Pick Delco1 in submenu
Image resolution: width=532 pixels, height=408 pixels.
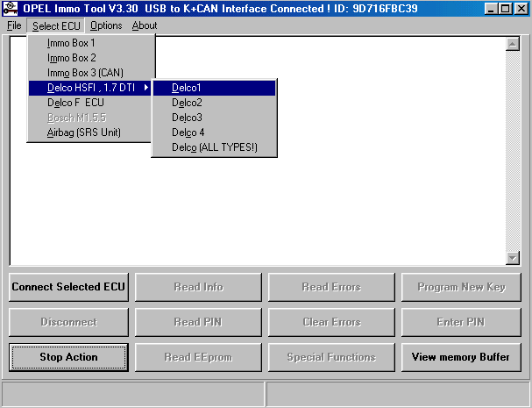(214, 88)
